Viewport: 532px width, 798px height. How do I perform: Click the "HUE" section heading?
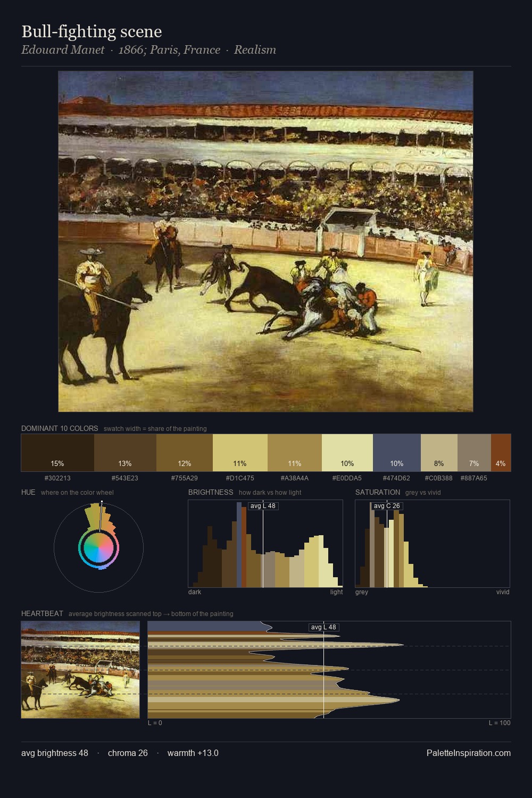pos(28,492)
